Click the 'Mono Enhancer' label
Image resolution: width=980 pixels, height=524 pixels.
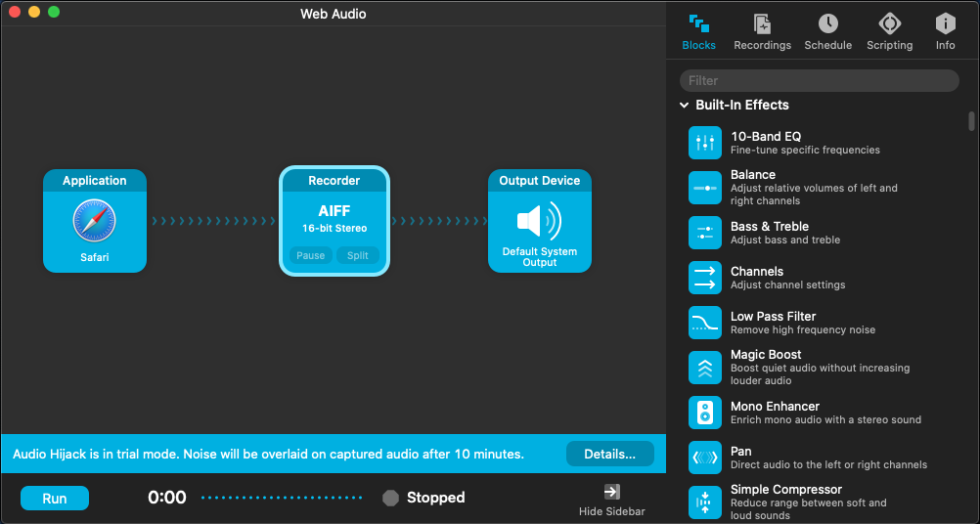[775, 406]
